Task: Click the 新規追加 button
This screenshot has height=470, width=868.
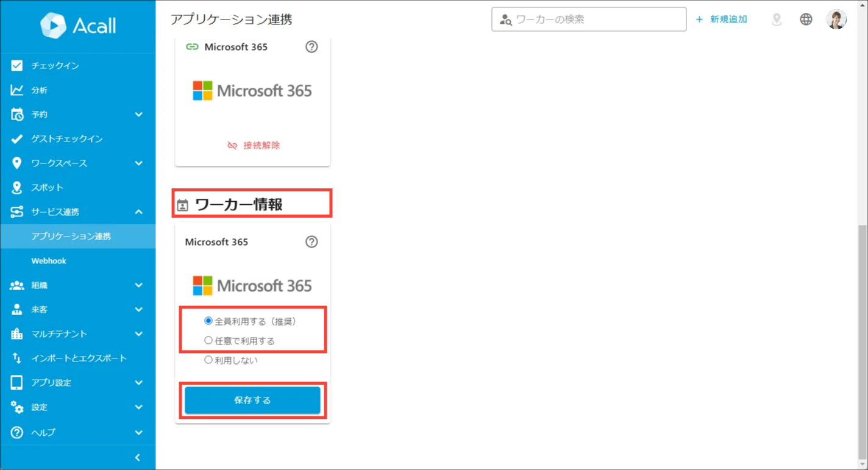Action: [722, 20]
